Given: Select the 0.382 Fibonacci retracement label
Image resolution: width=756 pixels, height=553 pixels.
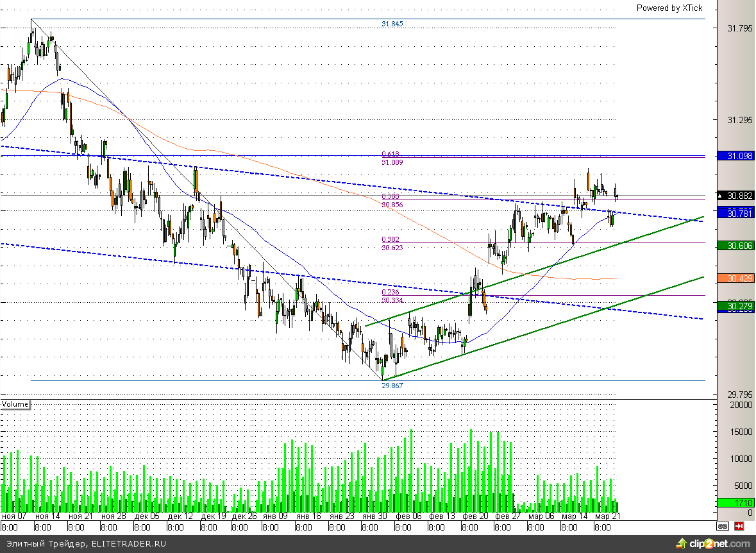Looking at the screenshot, I should coord(390,239).
